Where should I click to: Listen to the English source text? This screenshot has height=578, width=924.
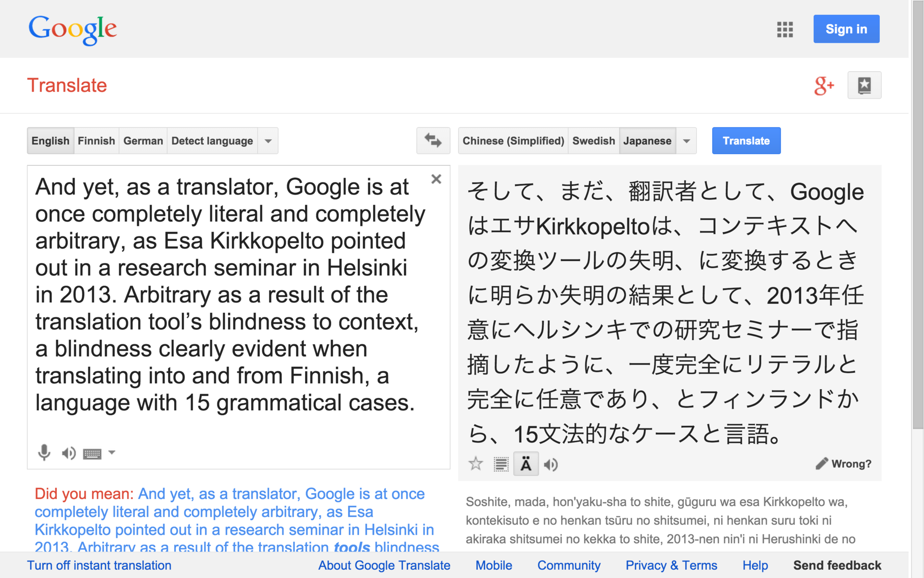pyautogui.click(x=68, y=453)
